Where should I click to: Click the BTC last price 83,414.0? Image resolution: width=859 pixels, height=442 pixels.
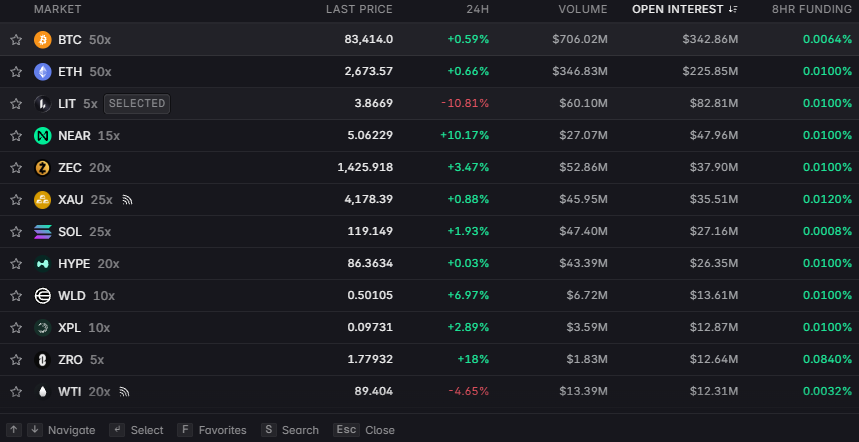[369, 39]
